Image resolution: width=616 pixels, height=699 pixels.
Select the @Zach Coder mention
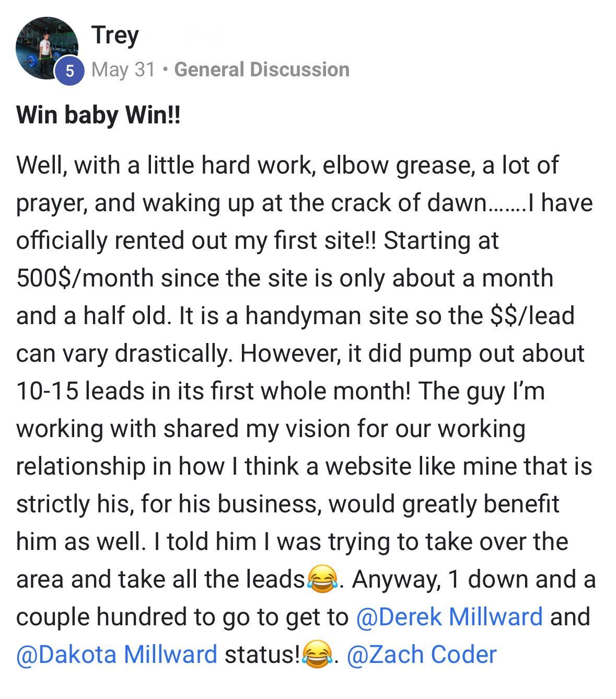[x=421, y=655]
